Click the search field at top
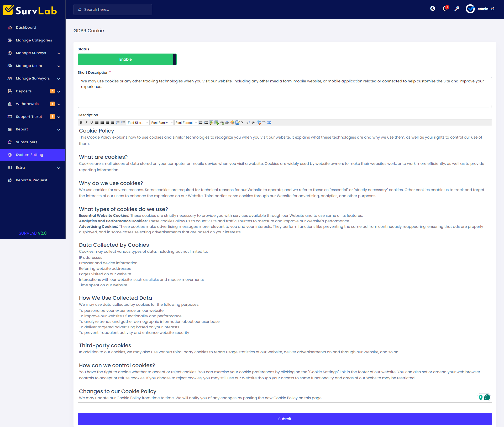Screen dimensions: 504x427 tap(113, 9)
